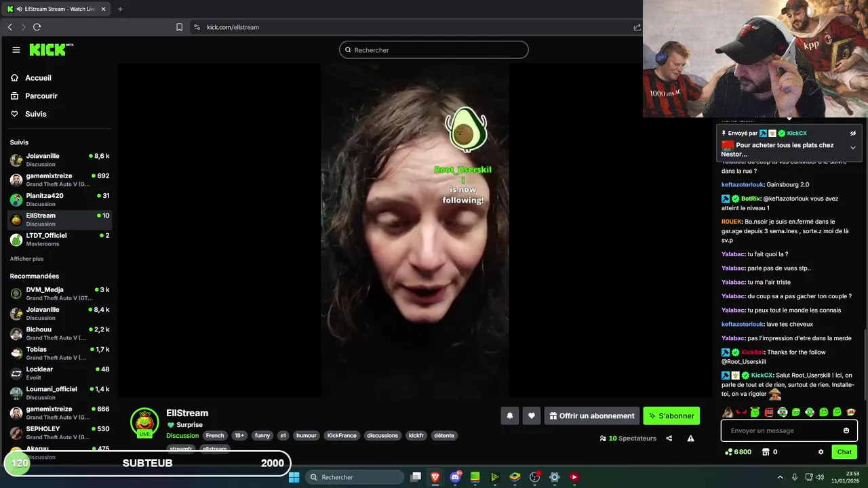Image resolution: width=868 pixels, height=488 pixels.
Task: Click the microphone tray icon
Action: tap(795, 477)
